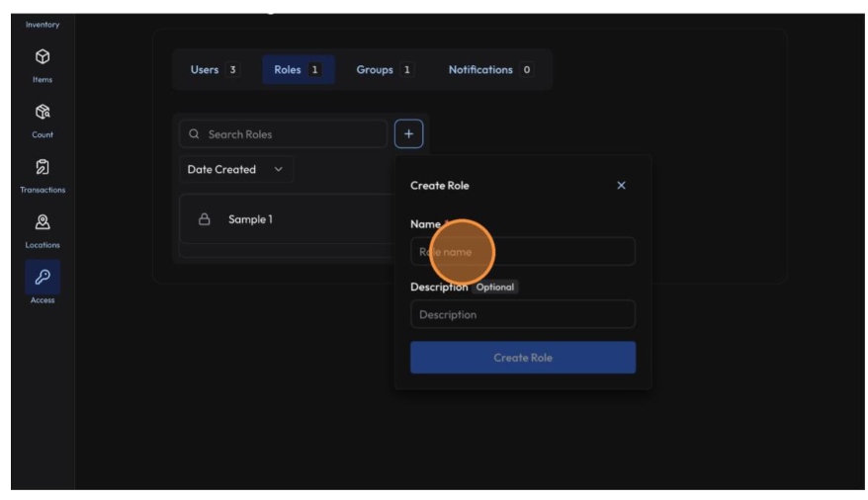Switch to the Users tab
Viewport: 868px width, 500px height.
pyautogui.click(x=215, y=70)
